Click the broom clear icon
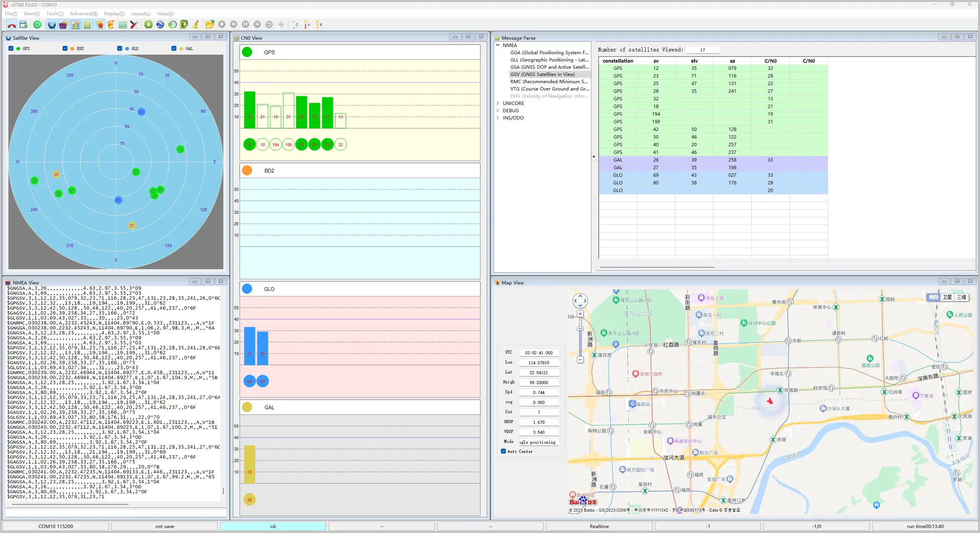This screenshot has width=980, height=533. coord(196,25)
